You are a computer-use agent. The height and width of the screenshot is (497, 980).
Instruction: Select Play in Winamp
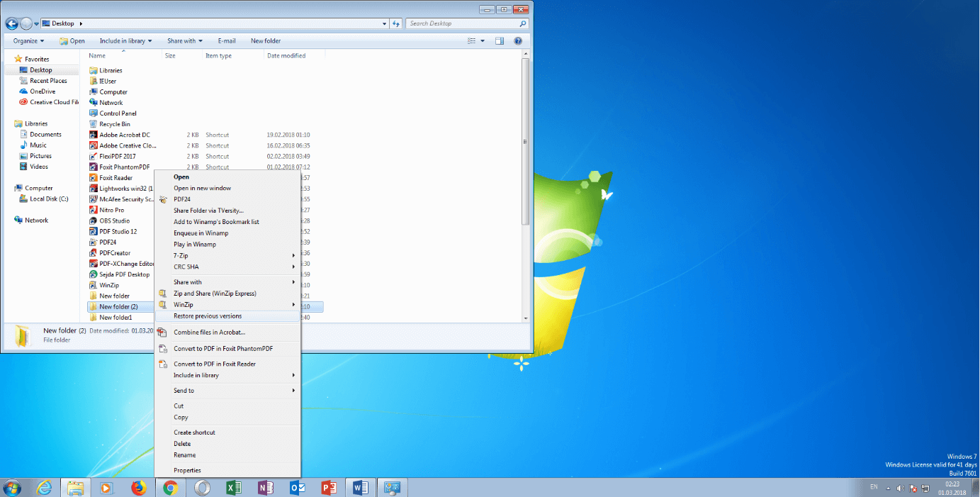[227, 245]
